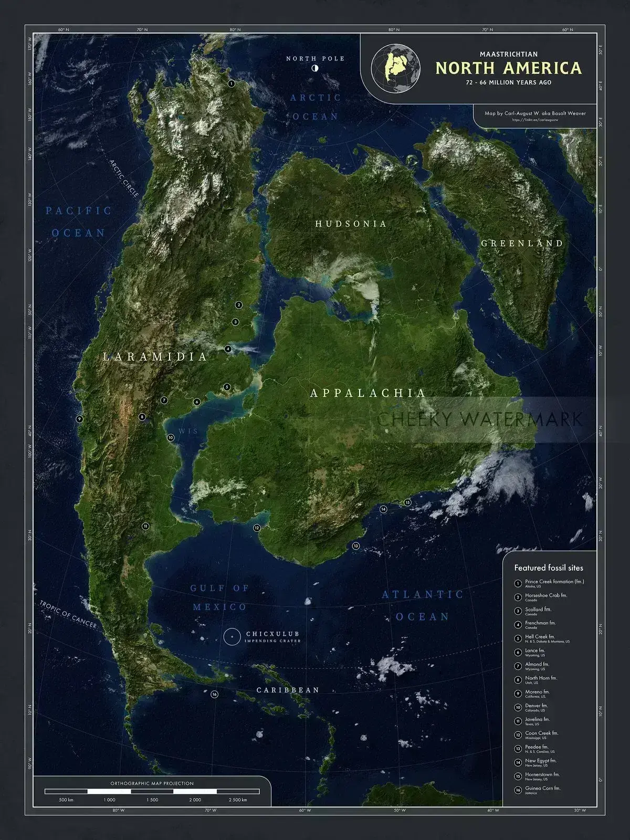Click the 'ORTHOGRAPHIC MAP PROJECTION' caption
The width and height of the screenshot is (630, 840).
(152, 783)
